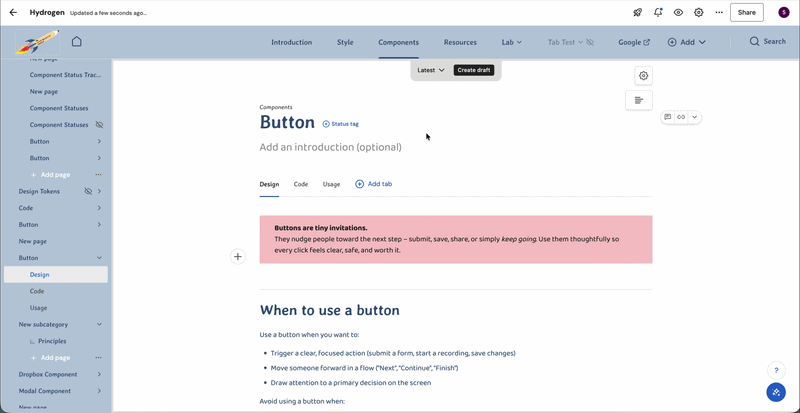Select the Components tab
The width and height of the screenshot is (800, 413).
click(x=398, y=42)
